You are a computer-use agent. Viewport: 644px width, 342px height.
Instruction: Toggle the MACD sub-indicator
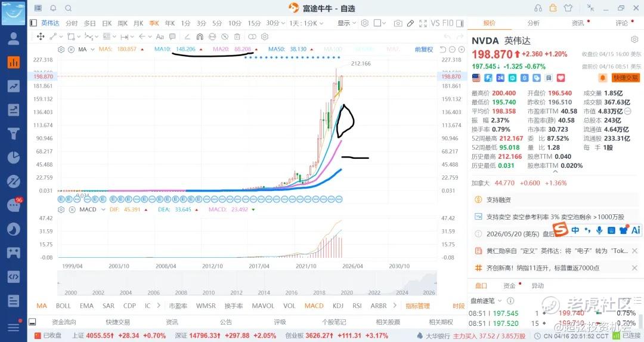(x=314, y=306)
